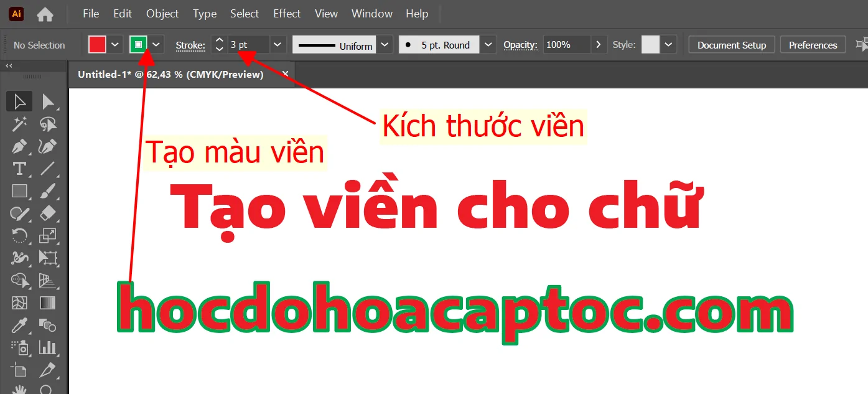Viewport: 868px width, 394px height.
Task: Switch to the Eraser tool
Action: [48, 213]
